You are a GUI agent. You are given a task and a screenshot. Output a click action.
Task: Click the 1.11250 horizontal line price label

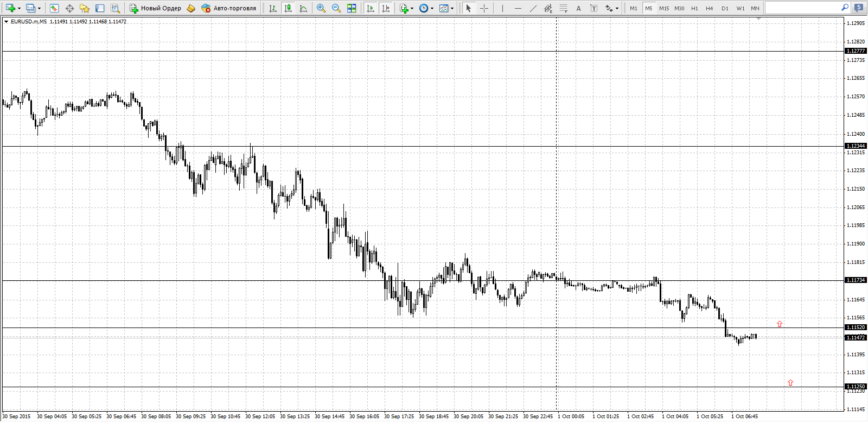coord(856,387)
